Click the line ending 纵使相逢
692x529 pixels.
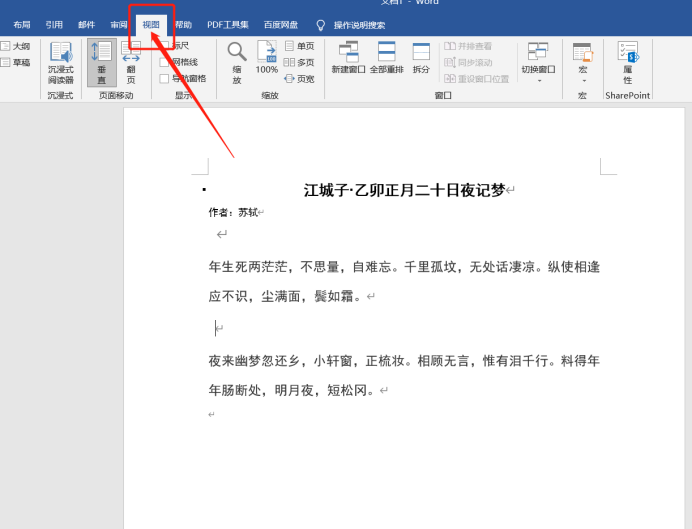404,267
